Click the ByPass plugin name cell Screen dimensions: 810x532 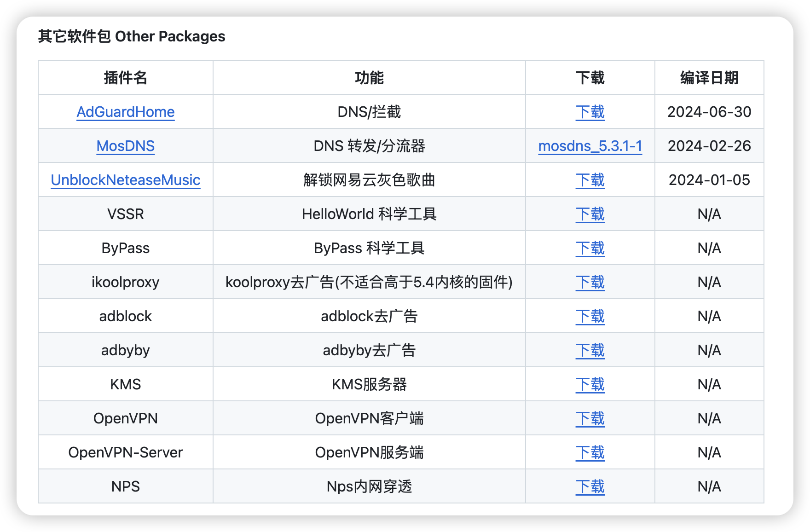pos(125,248)
